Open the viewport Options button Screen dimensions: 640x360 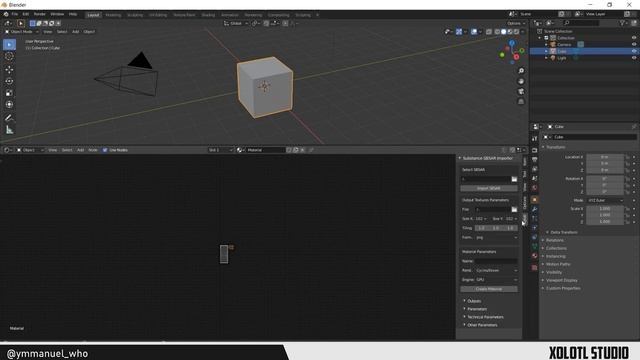tap(516, 23)
